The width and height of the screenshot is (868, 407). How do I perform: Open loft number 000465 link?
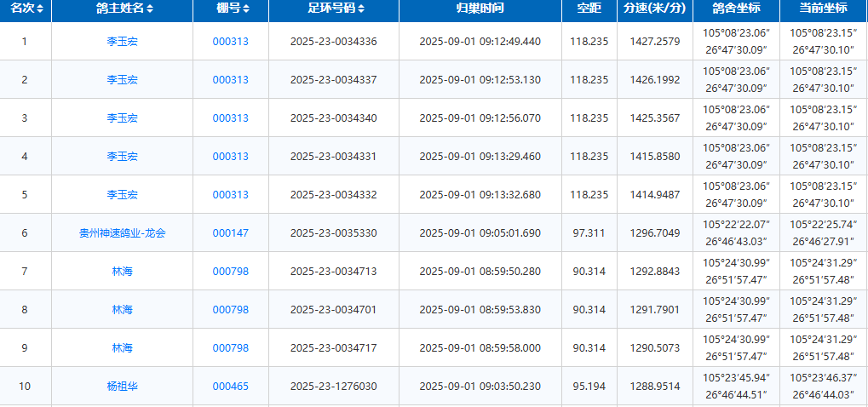[230, 387]
